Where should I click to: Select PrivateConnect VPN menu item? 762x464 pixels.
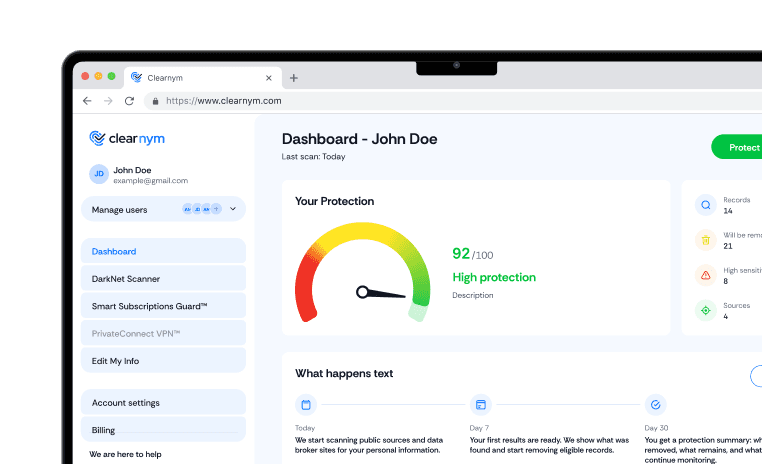coord(163,333)
